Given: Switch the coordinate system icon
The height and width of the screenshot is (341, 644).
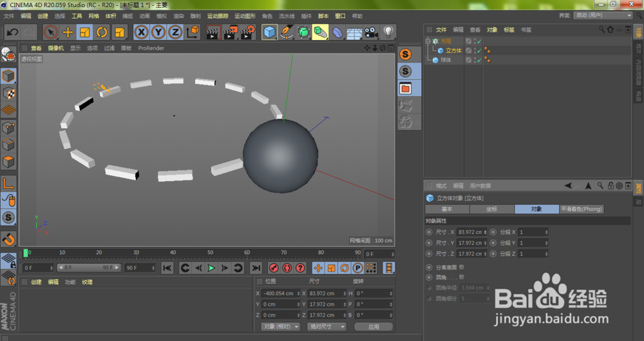Looking at the screenshot, I should 192,32.
